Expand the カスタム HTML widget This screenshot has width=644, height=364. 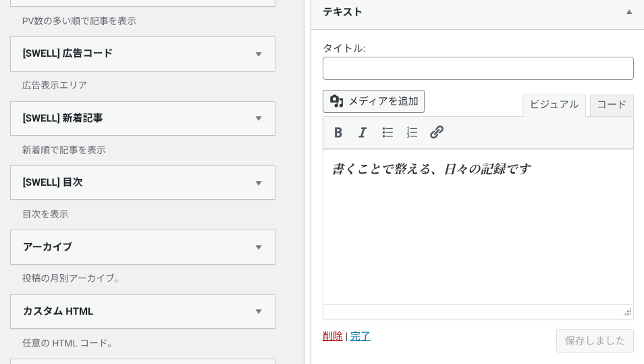click(x=258, y=312)
